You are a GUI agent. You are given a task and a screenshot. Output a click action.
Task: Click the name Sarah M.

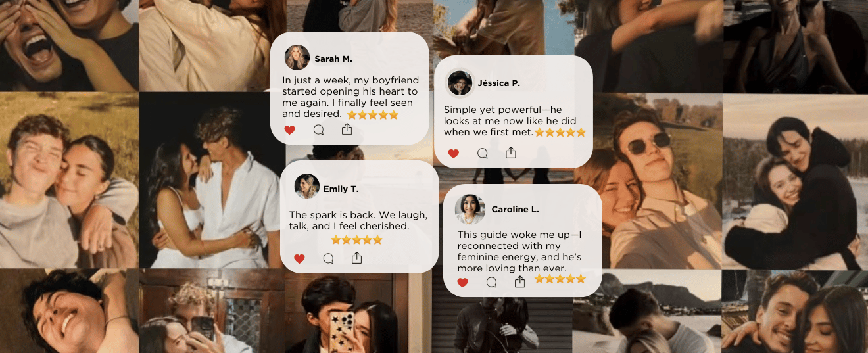333,59
